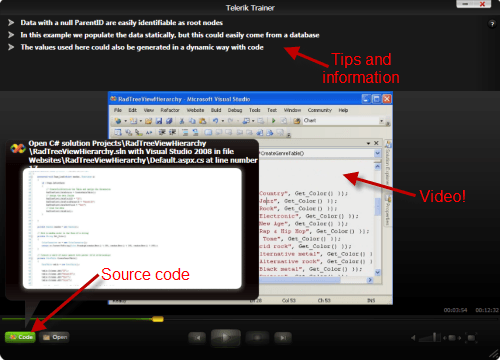The height and width of the screenshot is (360, 500).
Task: Click the Undo arrow icon
Action: pyautogui.click(x=216, y=121)
